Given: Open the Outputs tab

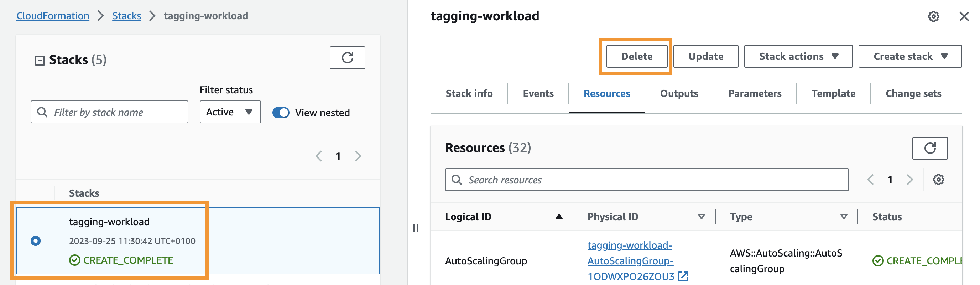Looking at the screenshot, I should (x=679, y=94).
